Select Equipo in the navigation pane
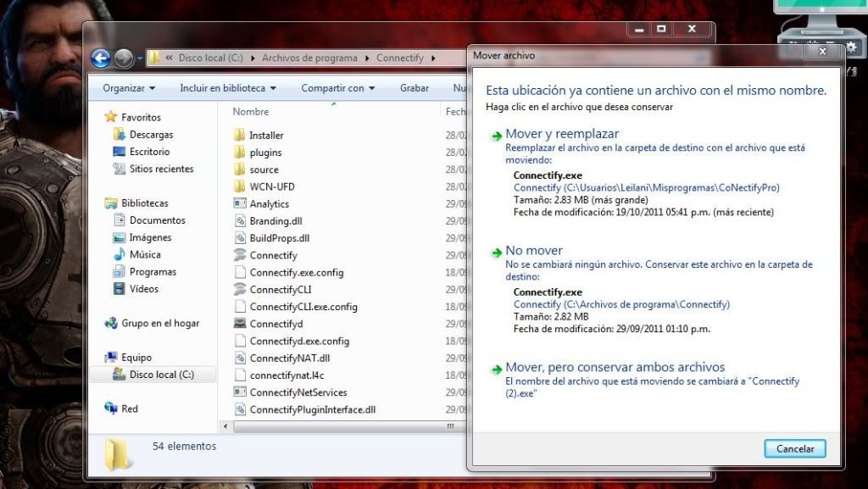868x489 pixels. [x=136, y=358]
